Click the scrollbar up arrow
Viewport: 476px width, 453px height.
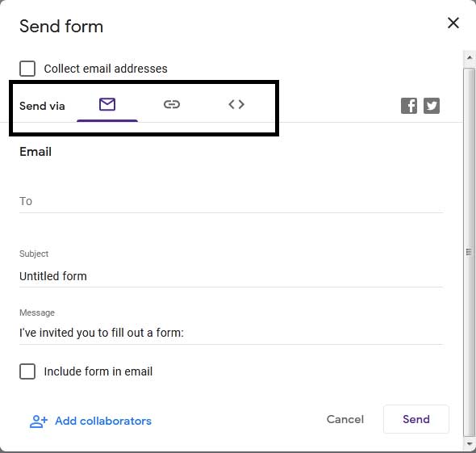(470, 57)
